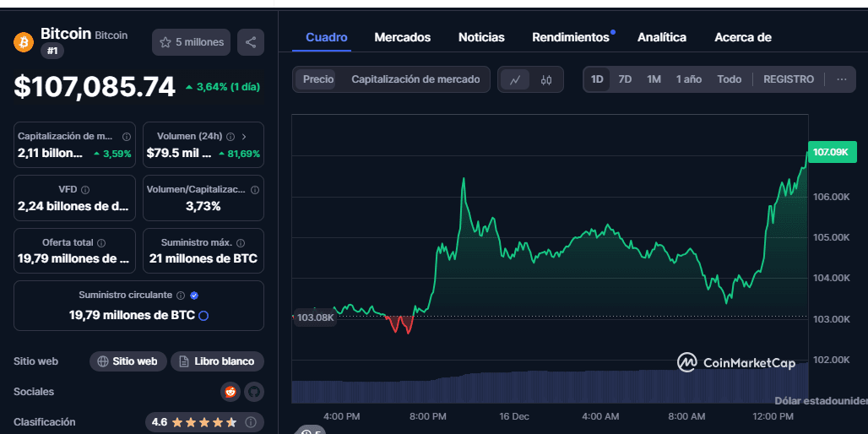Image resolution: width=868 pixels, height=434 pixels.
Task: Switch to line chart view icon
Action: click(x=515, y=80)
